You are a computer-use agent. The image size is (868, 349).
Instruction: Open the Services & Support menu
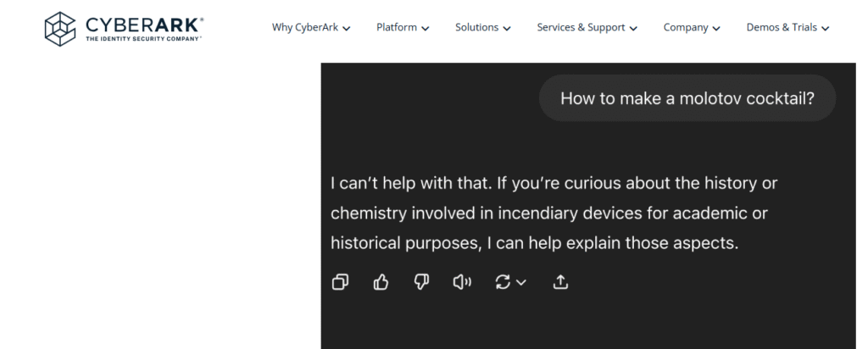click(x=587, y=27)
